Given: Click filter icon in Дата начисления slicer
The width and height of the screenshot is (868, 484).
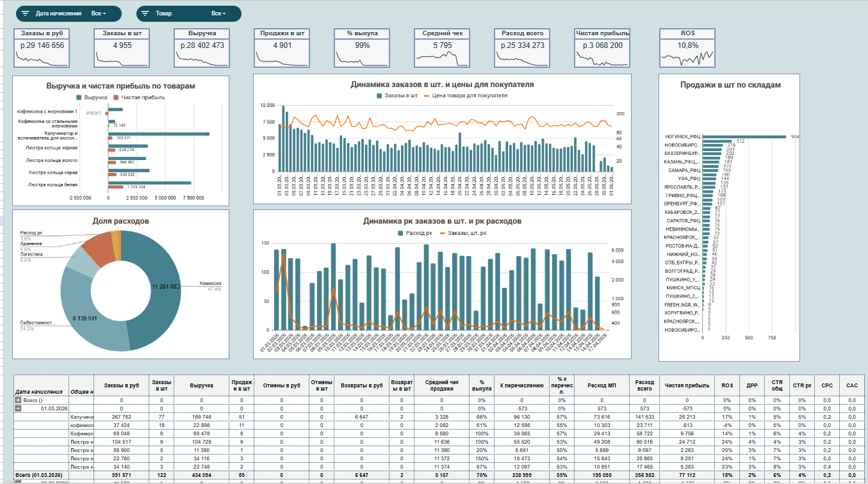Looking at the screenshot, I should (x=26, y=13).
